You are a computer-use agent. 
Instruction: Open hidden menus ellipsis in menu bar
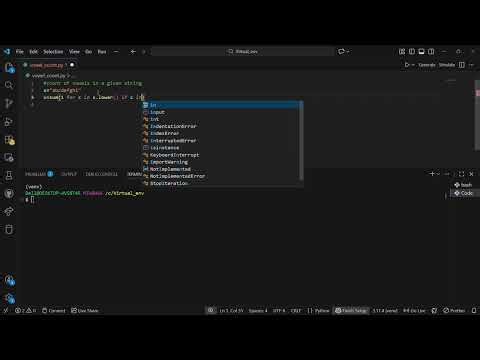click(x=116, y=52)
